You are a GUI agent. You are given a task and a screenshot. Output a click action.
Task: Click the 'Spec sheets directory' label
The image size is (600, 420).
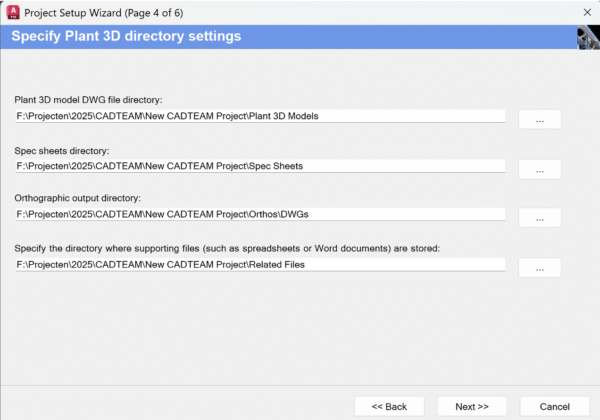pyautogui.click(x=62, y=151)
